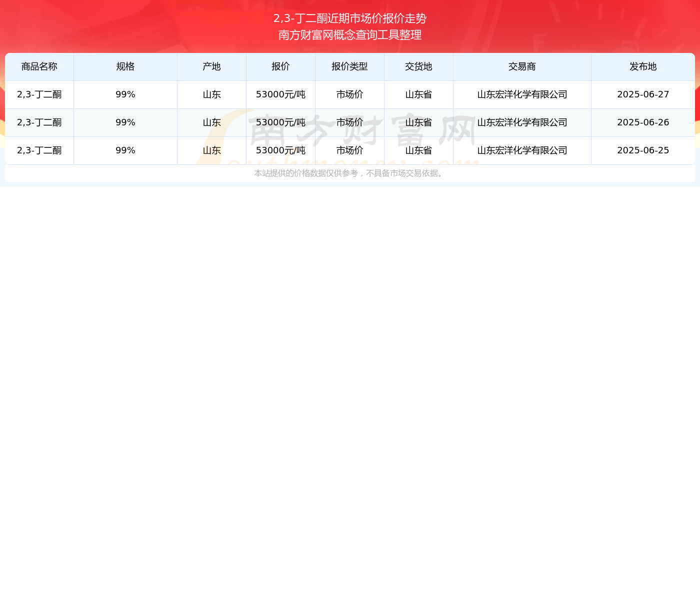Click the subtitle 南方财富网概念查询工具整理
This screenshot has height=602, width=700.
(350, 35)
